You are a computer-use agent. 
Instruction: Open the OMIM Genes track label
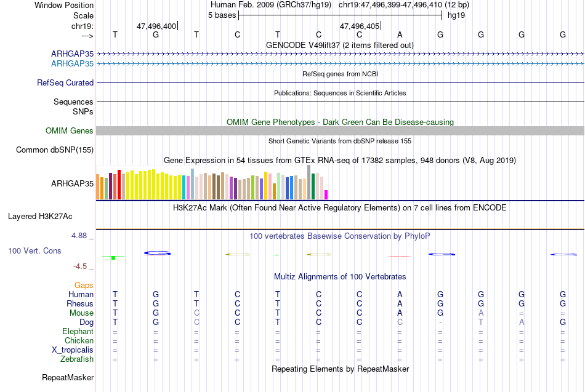point(70,130)
